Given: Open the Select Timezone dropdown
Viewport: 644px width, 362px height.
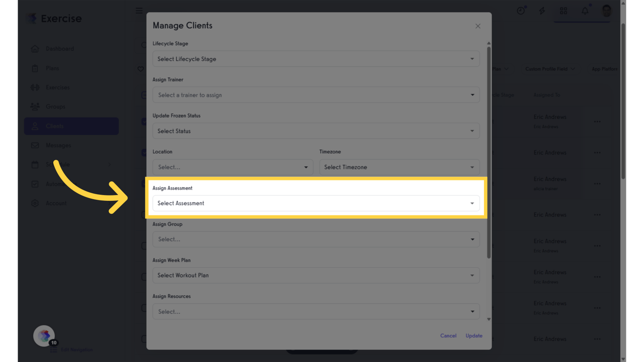Looking at the screenshot, I should pos(399,167).
